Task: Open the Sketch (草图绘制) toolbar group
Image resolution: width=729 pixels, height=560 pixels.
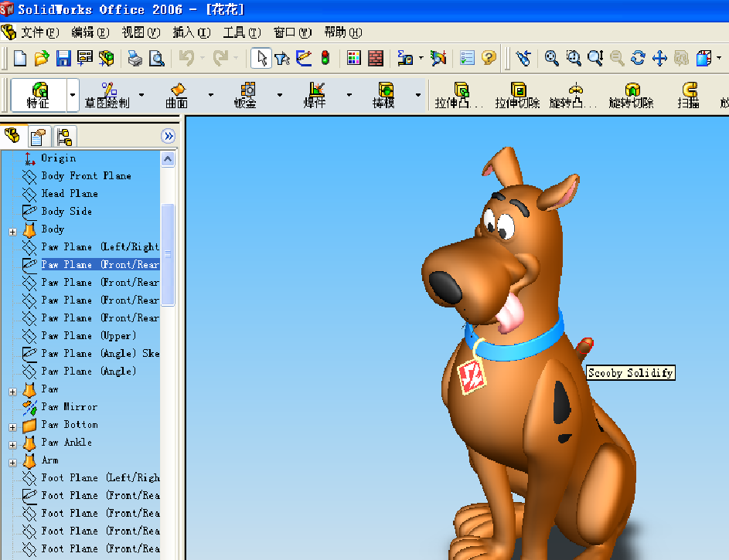Action: point(107,95)
